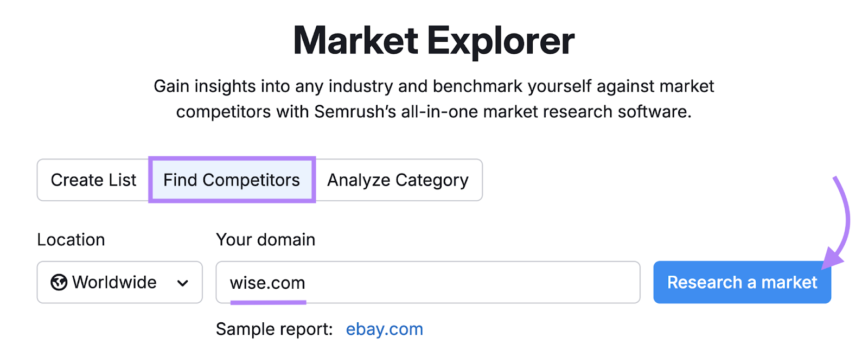Click the highlighted Find Competitors option
This screenshot has height=363, width=868.
point(231,180)
